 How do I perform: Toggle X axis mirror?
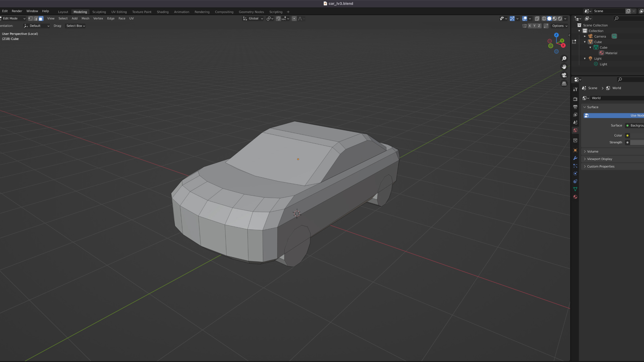point(530,26)
